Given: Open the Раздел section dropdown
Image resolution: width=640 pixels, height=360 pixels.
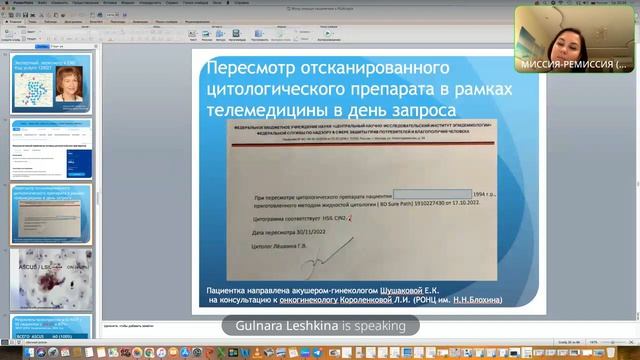Looking at the screenshot, I should [30, 38].
